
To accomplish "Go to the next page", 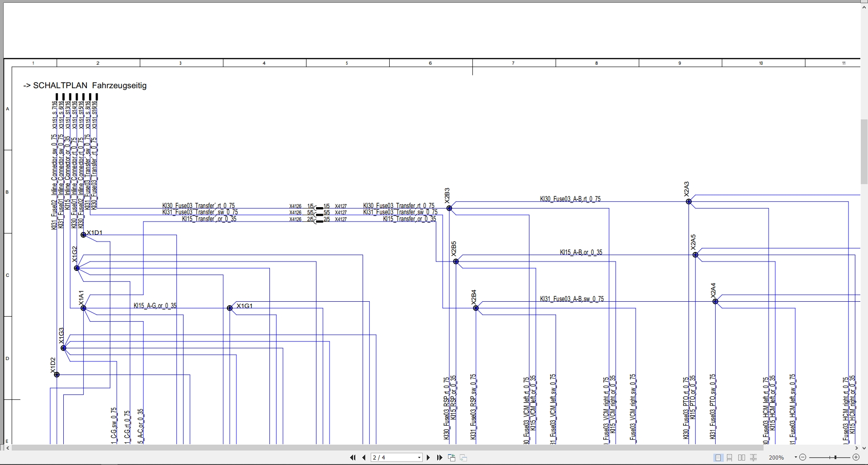I will point(429,458).
